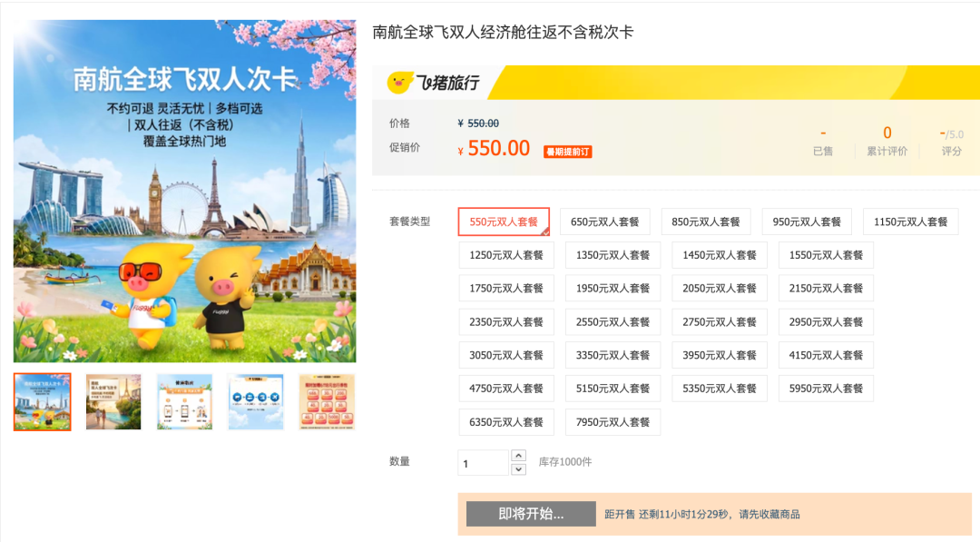Click the 暑期提前订 promotion tag

click(x=567, y=152)
